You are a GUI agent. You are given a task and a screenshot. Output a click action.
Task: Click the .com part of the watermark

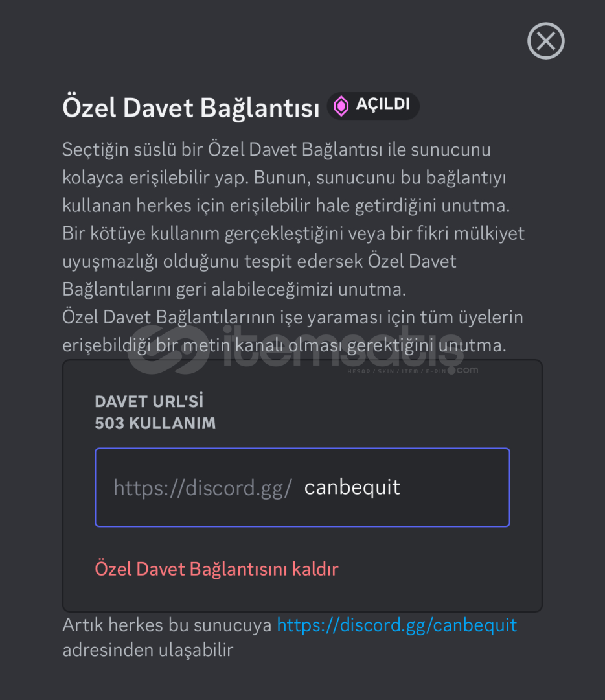point(466,370)
